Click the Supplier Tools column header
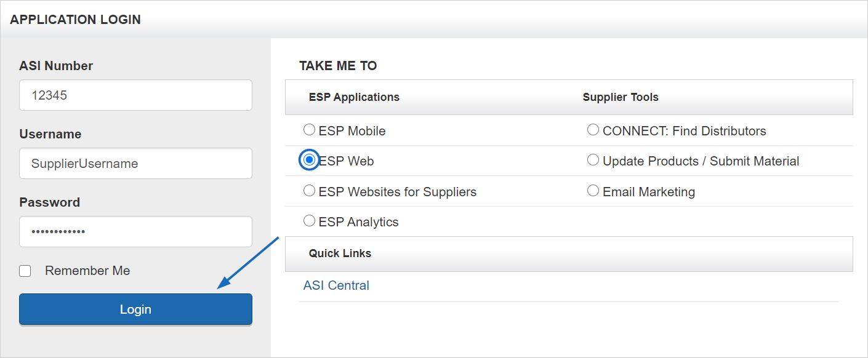The height and width of the screenshot is (358, 868). point(620,97)
